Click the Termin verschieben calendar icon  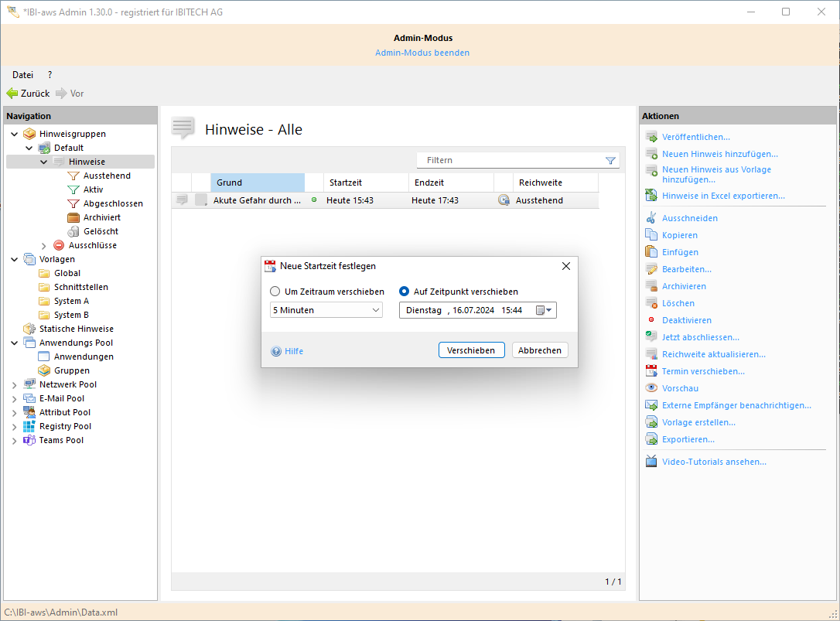651,371
